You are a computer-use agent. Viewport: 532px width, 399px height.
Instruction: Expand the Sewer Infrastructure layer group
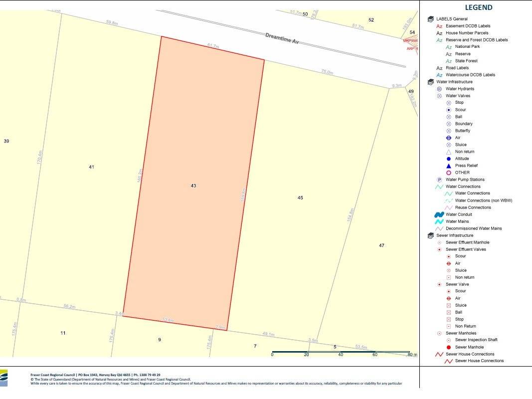tap(431, 235)
